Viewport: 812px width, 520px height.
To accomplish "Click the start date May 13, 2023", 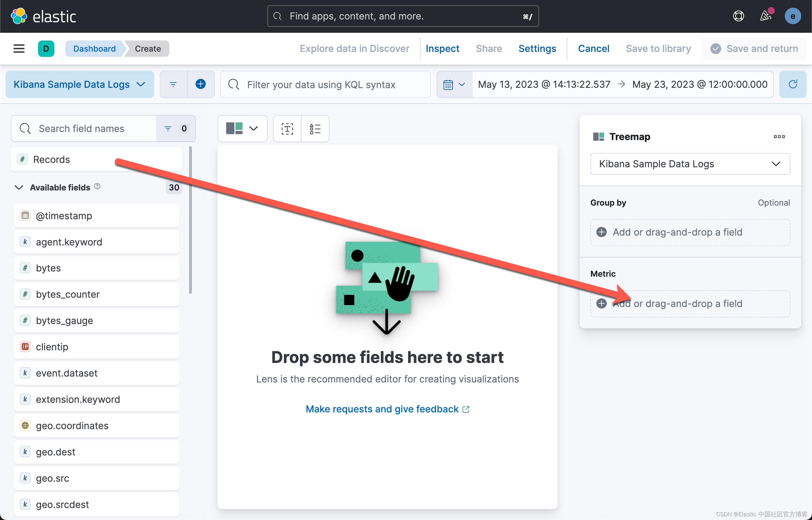I will tap(544, 84).
